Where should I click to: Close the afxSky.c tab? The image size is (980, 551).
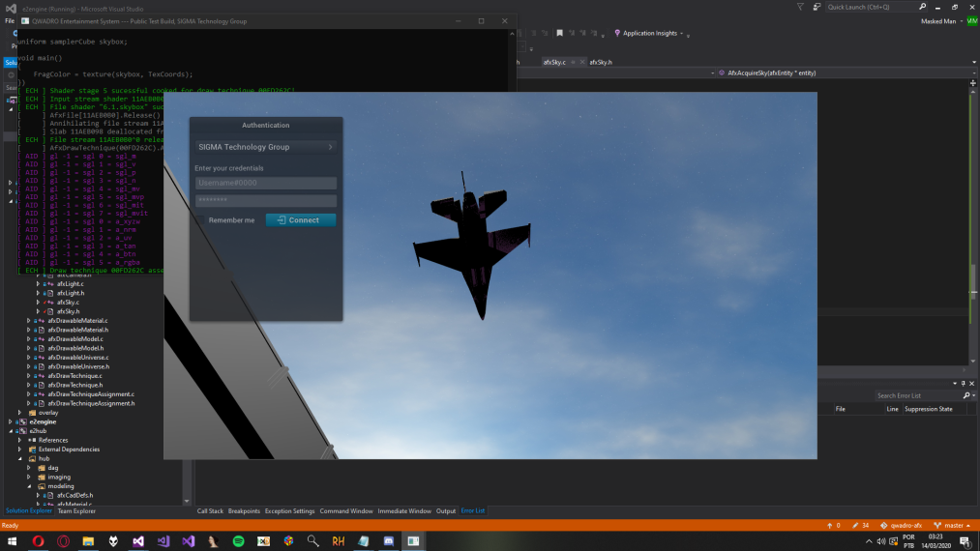581,63
